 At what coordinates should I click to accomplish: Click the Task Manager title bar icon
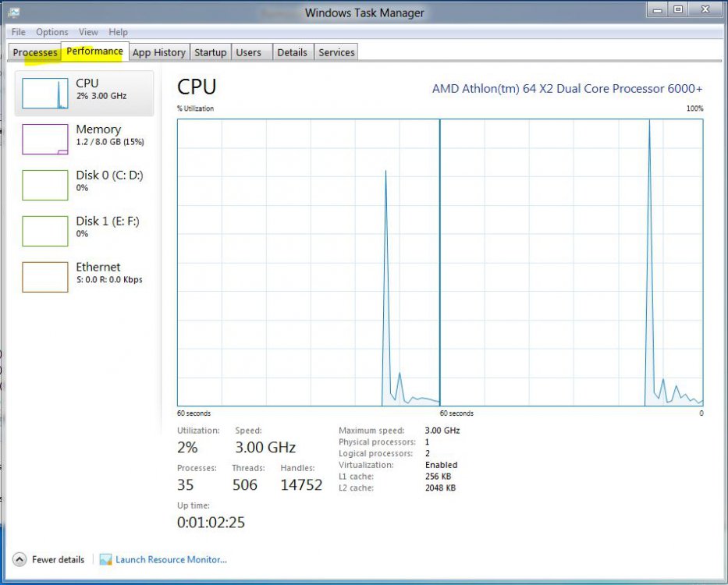pos(13,12)
